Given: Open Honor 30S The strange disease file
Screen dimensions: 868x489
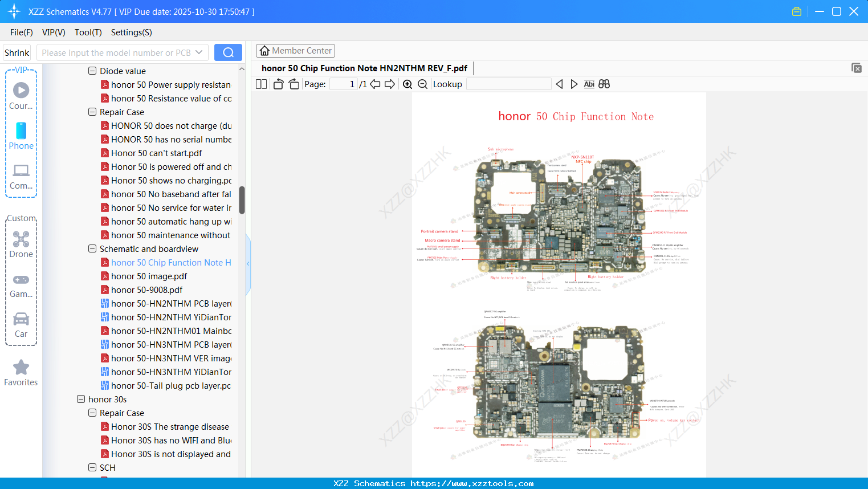Looking at the screenshot, I should [x=165, y=427].
